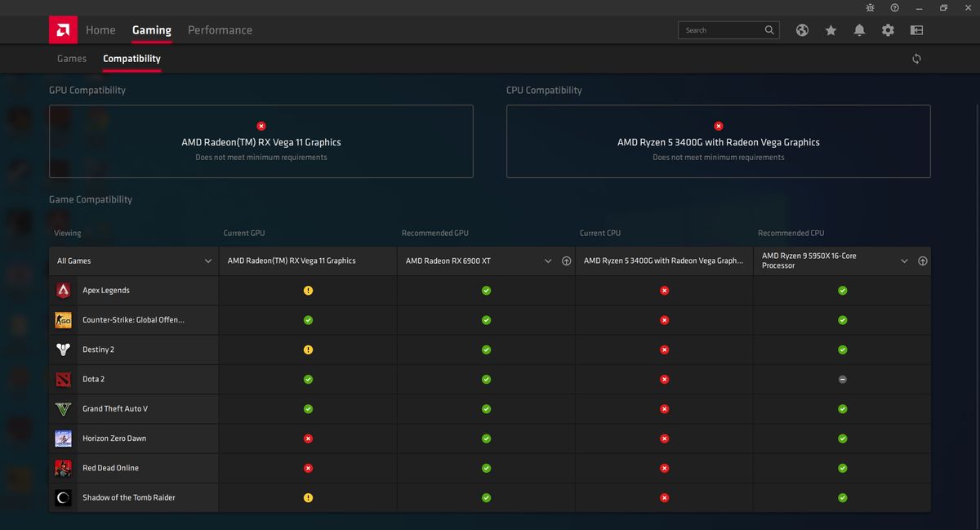This screenshot has width=980, height=530.
Task: Open the help question mark icon
Action: click(894, 7)
